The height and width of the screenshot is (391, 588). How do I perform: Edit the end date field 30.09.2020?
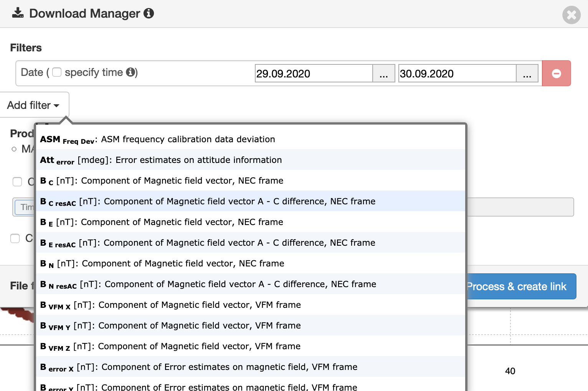coord(457,73)
